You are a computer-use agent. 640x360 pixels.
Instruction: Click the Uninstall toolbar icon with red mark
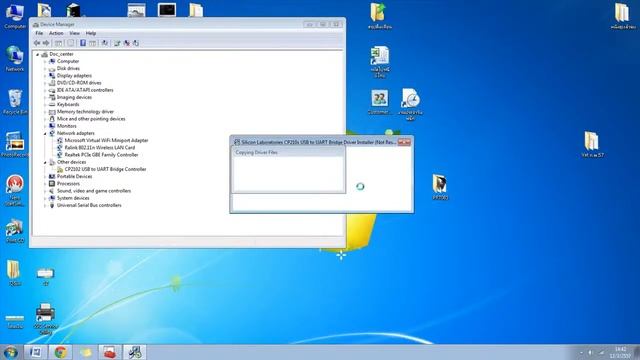(x=127, y=43)
